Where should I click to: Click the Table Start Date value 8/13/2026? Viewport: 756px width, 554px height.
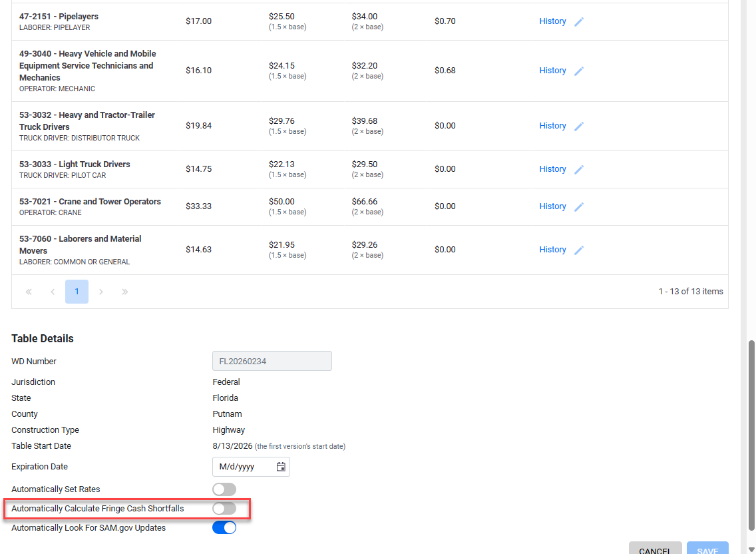(x=232, y=446)
